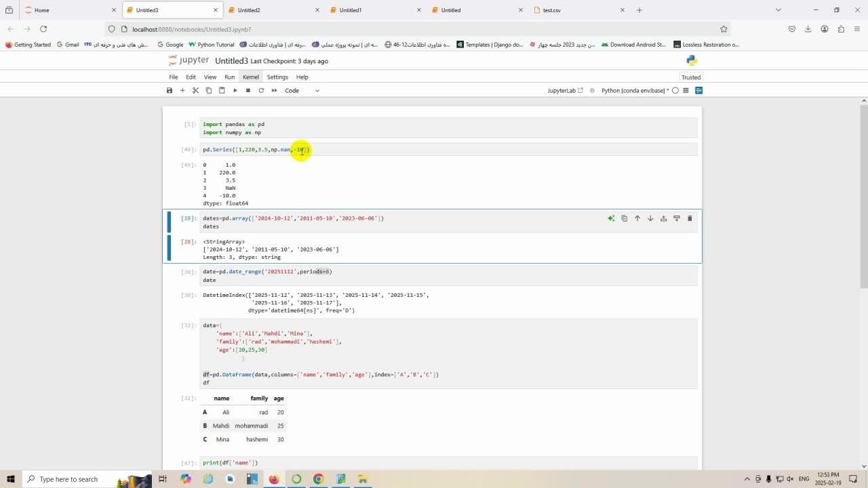Restart the kernel using the circular arrow icon
Viewport: 868px width, 488px height.
[x=261, y=90]
